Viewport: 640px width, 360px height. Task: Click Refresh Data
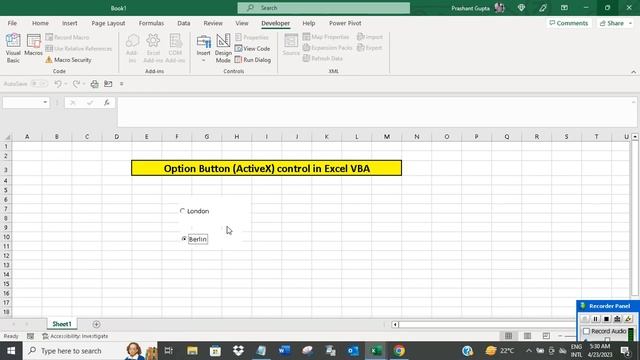click(323, 58)
